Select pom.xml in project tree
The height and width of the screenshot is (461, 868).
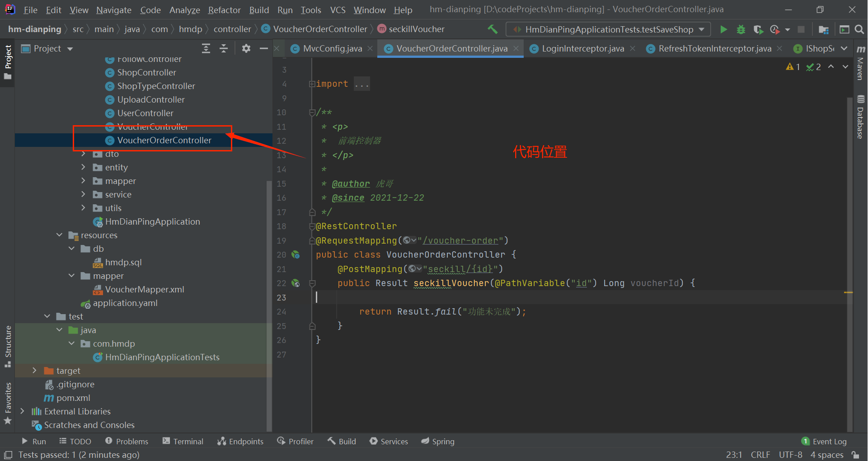[x=73, y=398]
